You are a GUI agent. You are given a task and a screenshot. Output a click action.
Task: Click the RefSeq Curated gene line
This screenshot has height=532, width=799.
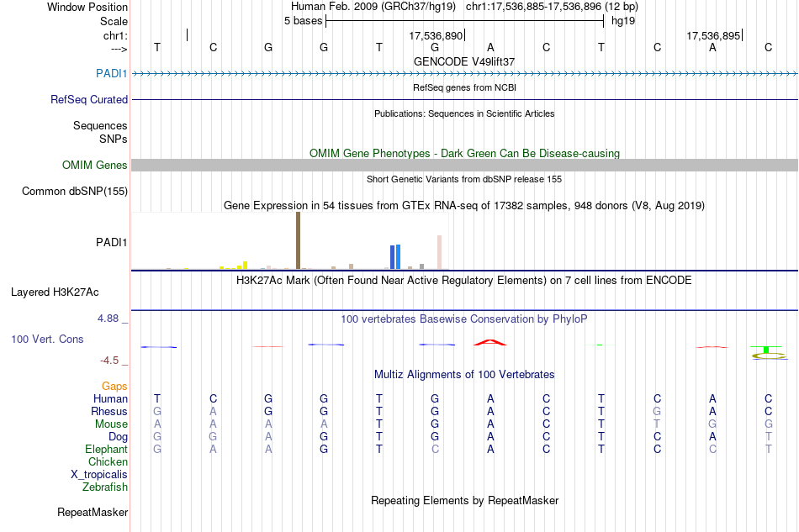[464, 99]
